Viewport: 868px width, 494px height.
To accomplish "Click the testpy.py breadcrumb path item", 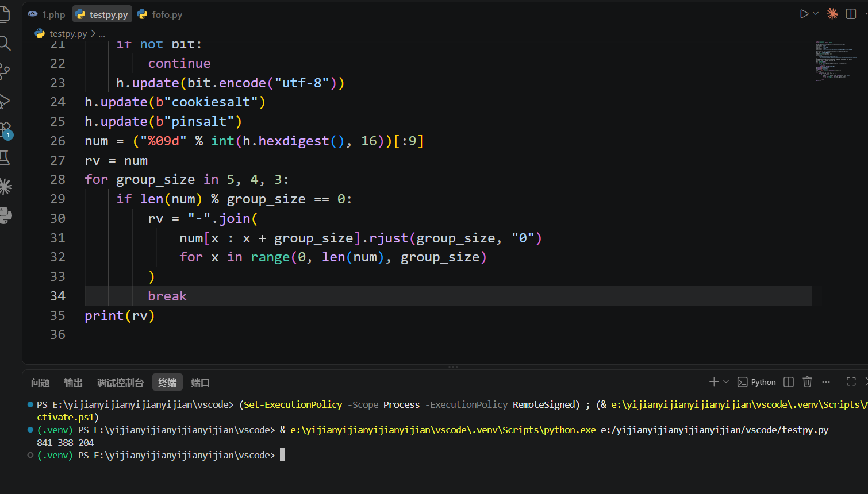I will [68, 34].
